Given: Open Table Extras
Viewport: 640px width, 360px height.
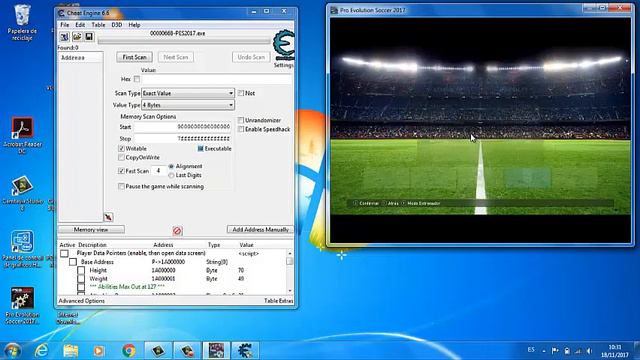Looking at the screenshot, I should [279, 301].
